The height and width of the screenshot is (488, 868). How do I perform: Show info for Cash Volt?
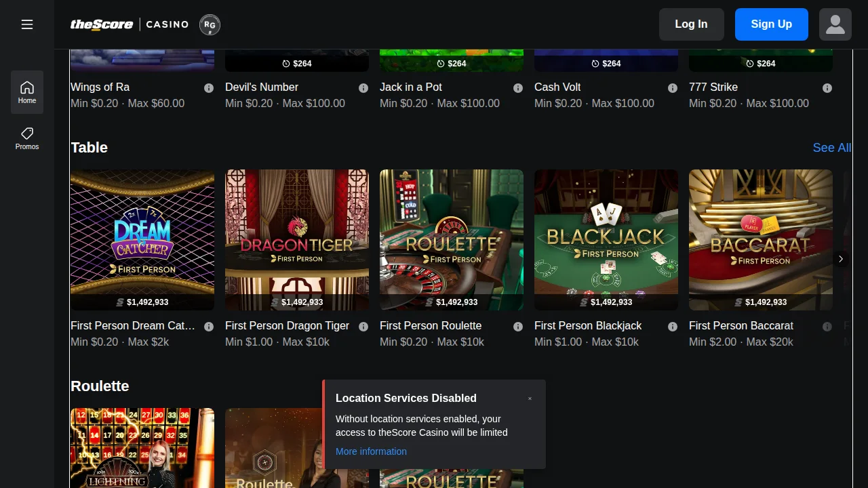pos(673,88)
